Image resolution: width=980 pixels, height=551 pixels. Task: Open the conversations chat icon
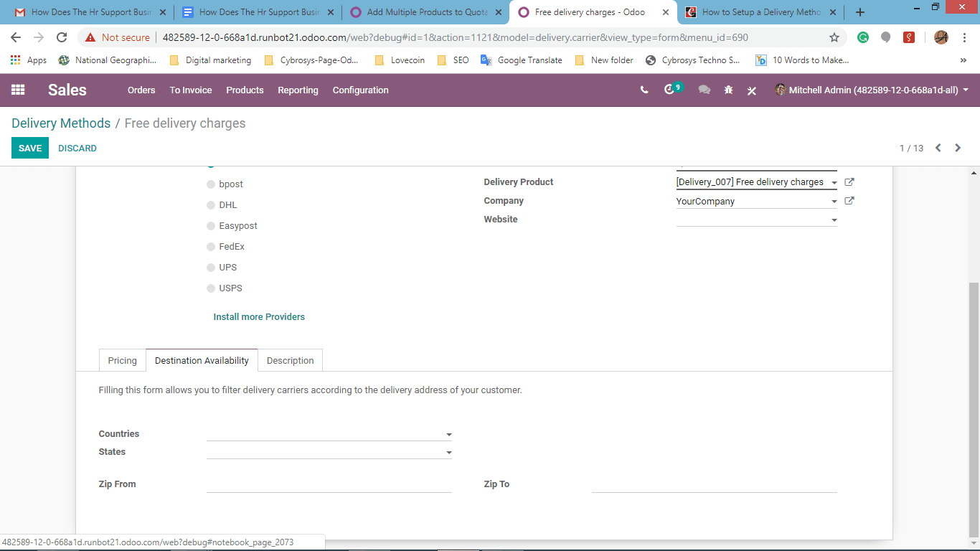(x=705, y=90)
